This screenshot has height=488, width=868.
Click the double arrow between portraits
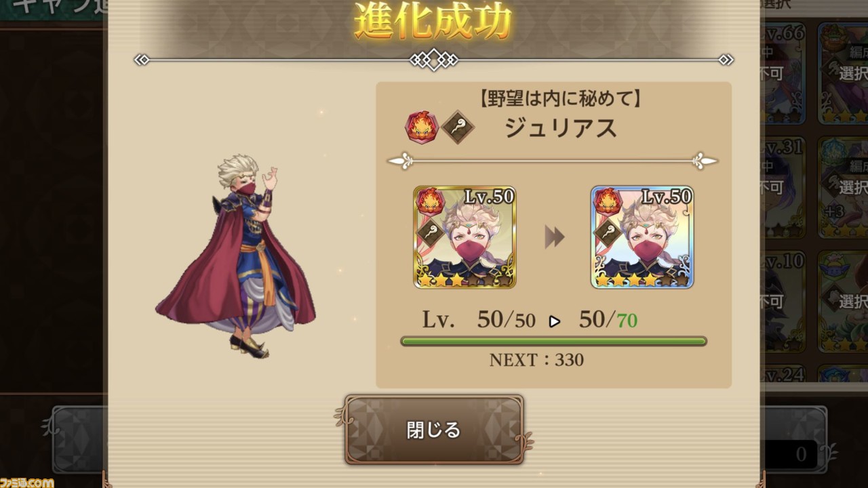point(554,237)
